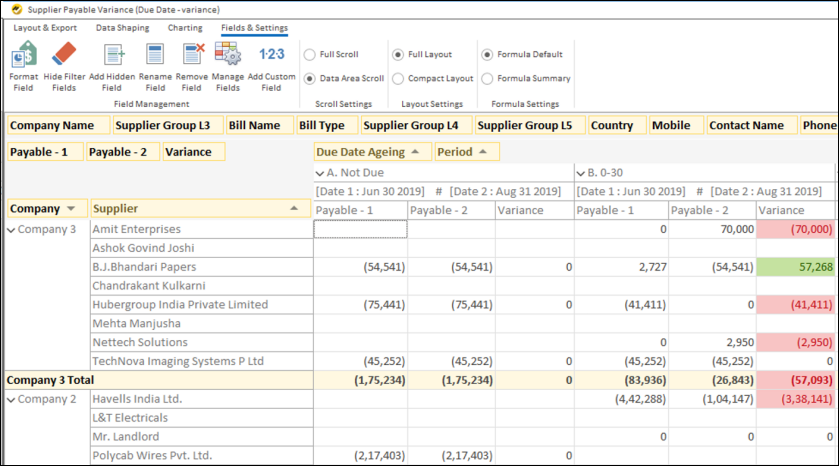
Task: Click the Rename Field icon
Action: (x=156, y=54)
